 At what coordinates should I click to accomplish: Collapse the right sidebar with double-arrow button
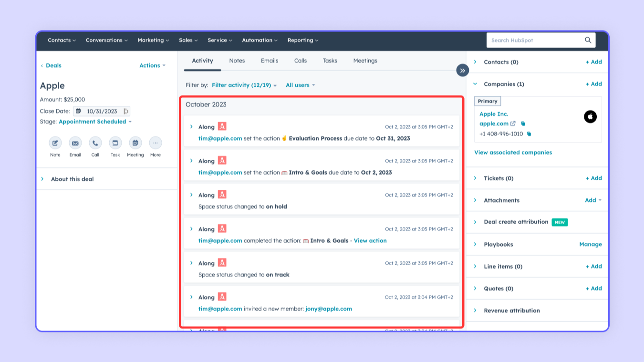pyautogui.click(x=462, y=71)
